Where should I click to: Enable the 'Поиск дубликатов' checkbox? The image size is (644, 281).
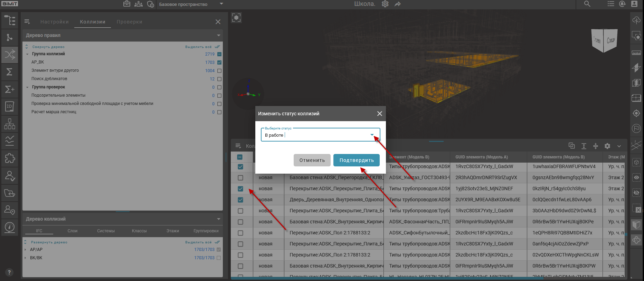pos(219,79)
